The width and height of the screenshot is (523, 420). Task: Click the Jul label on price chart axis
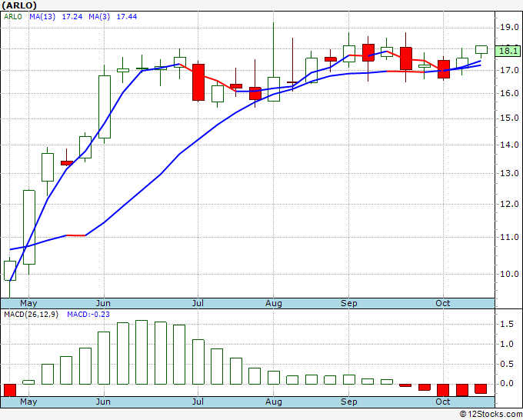point(198,304)
